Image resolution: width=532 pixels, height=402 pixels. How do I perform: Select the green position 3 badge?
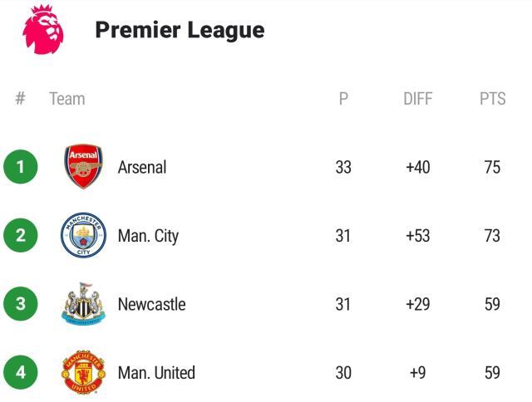21,304
